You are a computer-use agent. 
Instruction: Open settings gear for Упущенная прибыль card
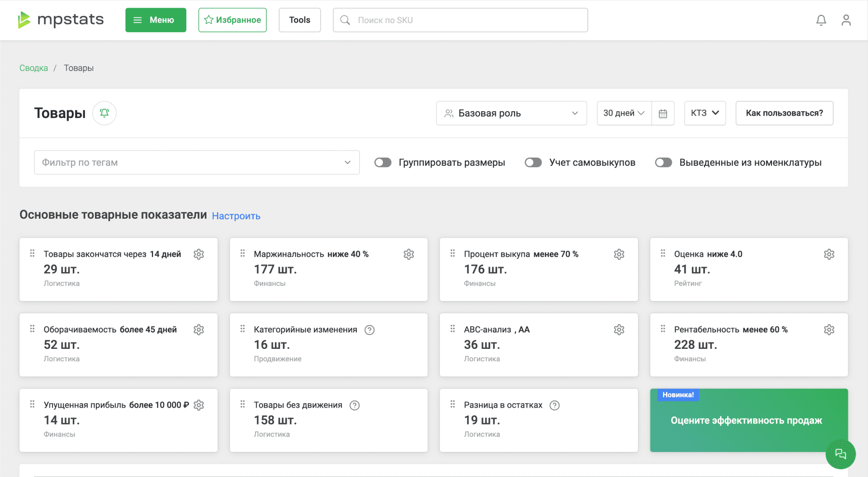[x=199, y=405]
